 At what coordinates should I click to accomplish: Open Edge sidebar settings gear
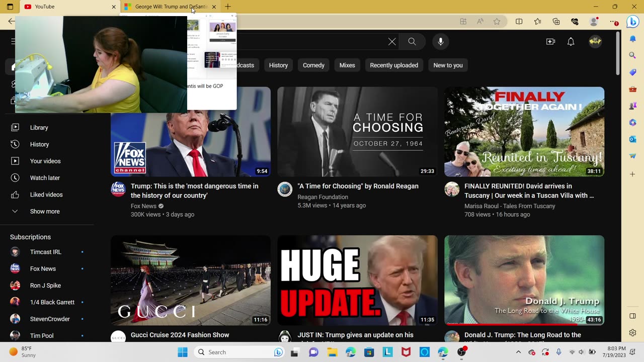632,333
